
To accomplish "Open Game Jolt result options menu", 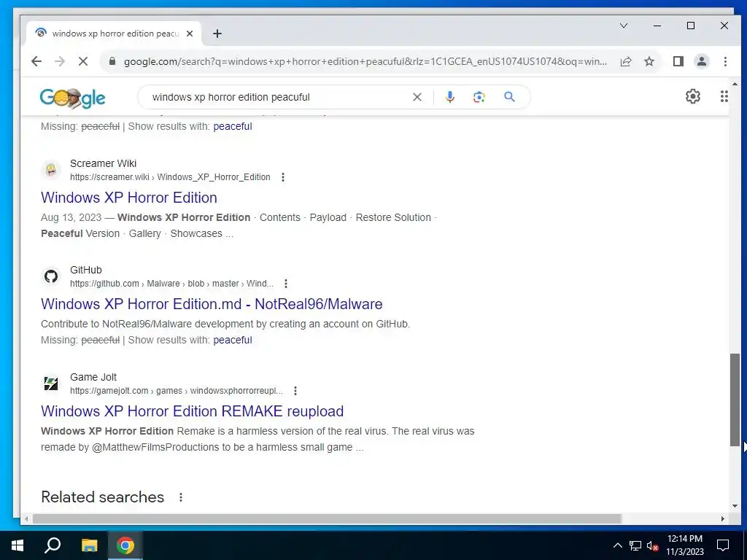I will (x=295, y=391).
